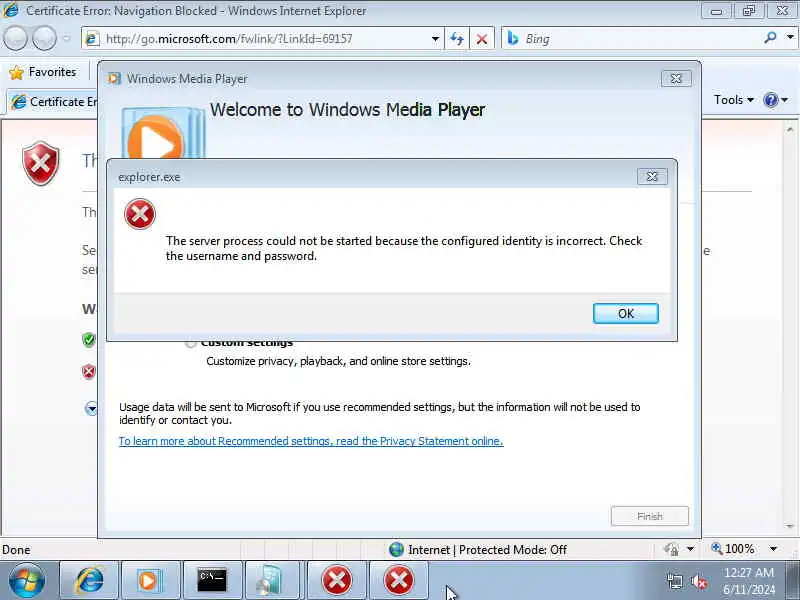This screenshot has height=600, width=800.
Task: Open the zoom level dropdown arrow
Action: tap(773, 549)
